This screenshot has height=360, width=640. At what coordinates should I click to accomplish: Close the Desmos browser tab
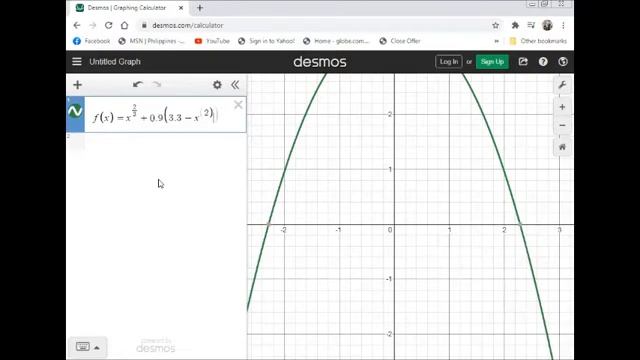181,8
